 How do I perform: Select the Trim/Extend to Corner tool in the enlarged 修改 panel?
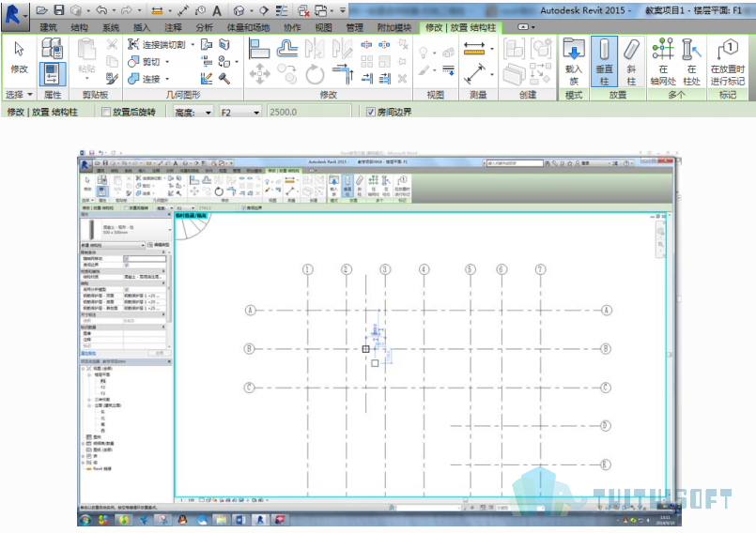pyautogui.click(x=343, y=74)
